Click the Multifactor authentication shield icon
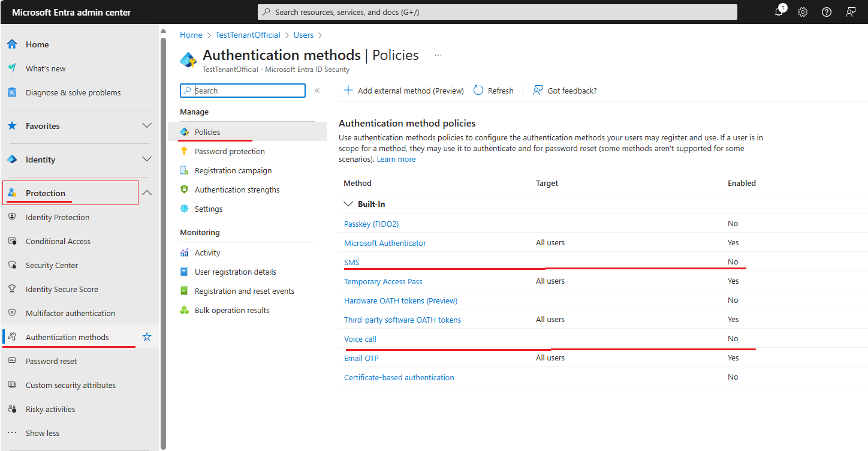This screenshot has width=868, height=451. [x=12, y=313]
